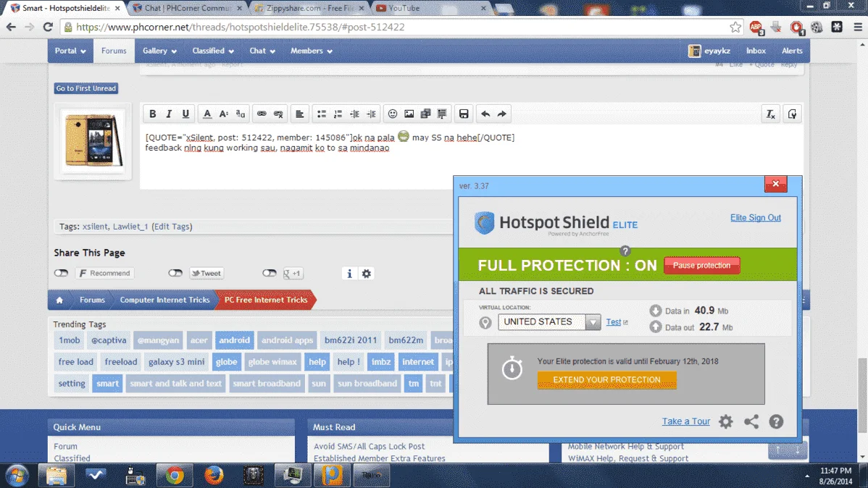
Task: Click the Take a Tour link
Action: pos(686,421)
